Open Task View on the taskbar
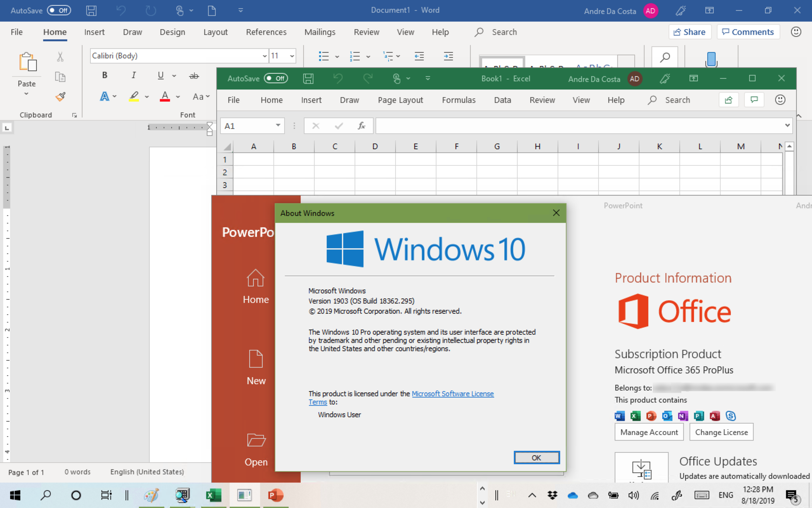 pos(106,495)
